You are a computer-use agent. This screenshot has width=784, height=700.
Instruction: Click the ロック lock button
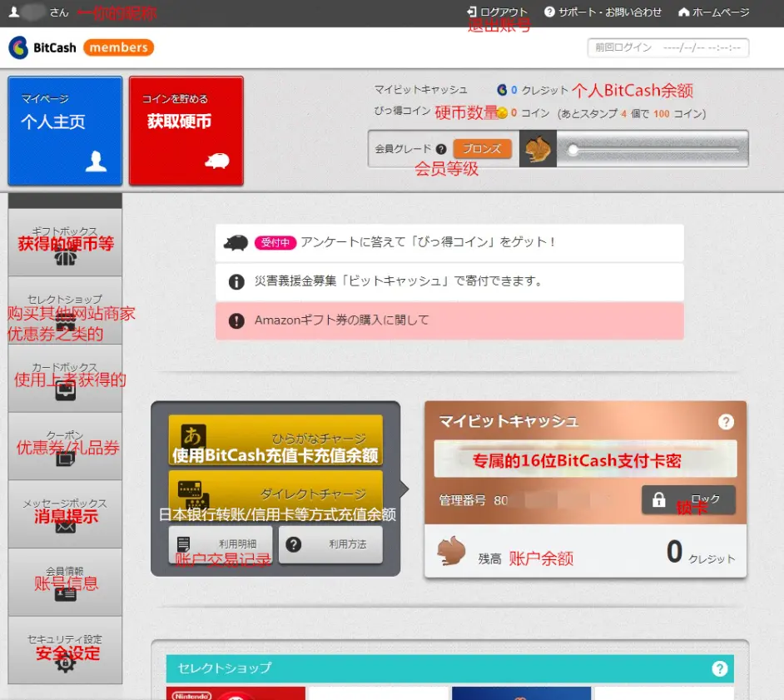[x=688, y=499]
